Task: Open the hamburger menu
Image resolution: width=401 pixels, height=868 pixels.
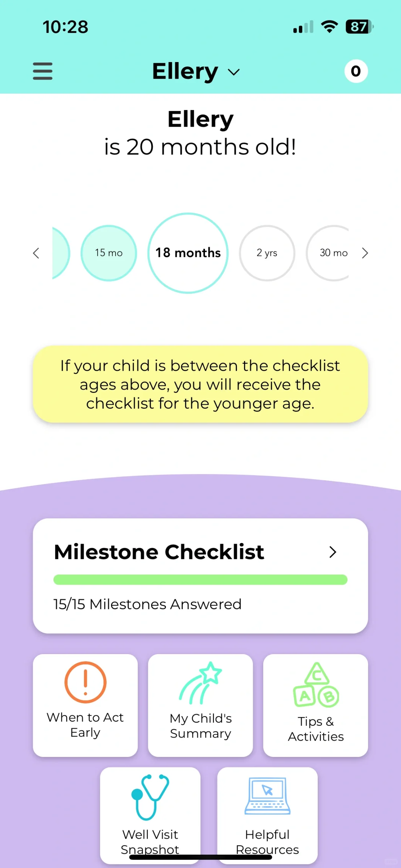Action: [43, 71]
